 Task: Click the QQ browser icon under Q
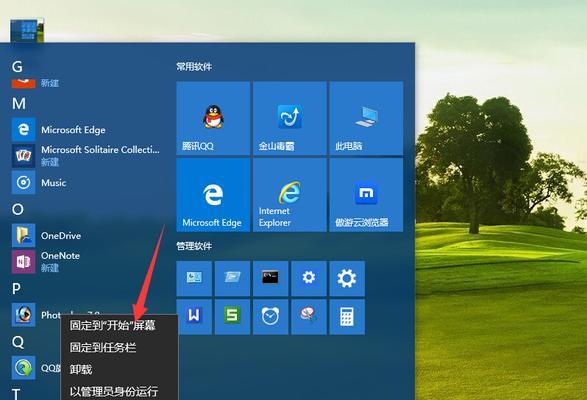[24, 368]
